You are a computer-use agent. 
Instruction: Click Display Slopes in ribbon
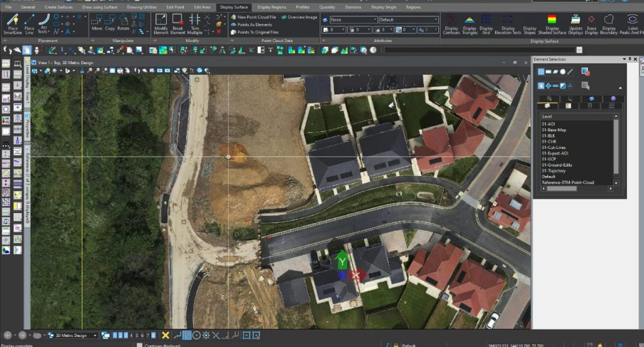point(530,25)
